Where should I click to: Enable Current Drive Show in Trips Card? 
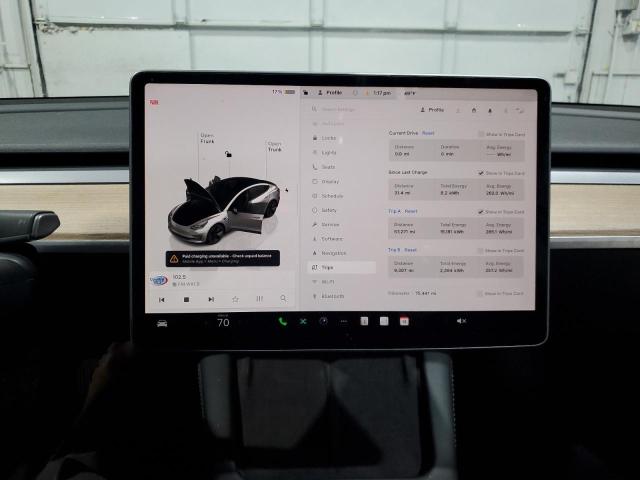click(481, 133)
